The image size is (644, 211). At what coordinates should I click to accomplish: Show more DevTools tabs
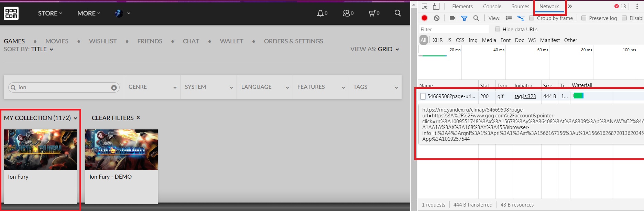570,6
